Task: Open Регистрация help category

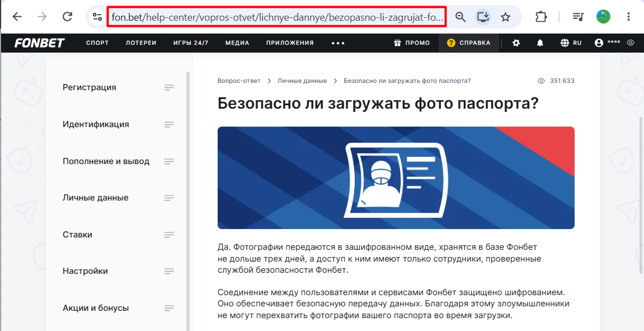Action: (90, 87)
